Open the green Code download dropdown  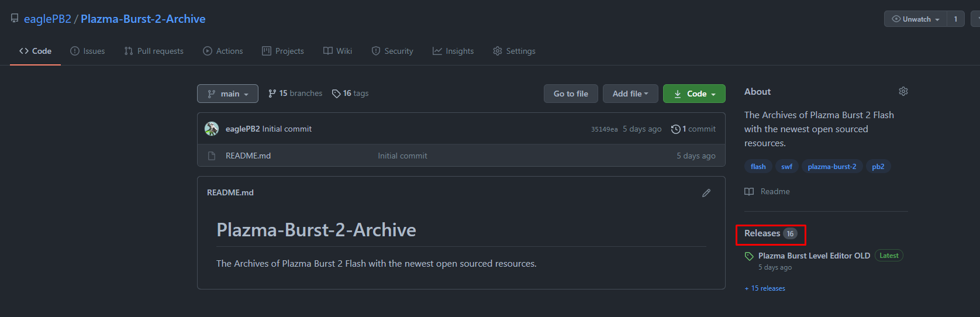click(x=694, y=94)
